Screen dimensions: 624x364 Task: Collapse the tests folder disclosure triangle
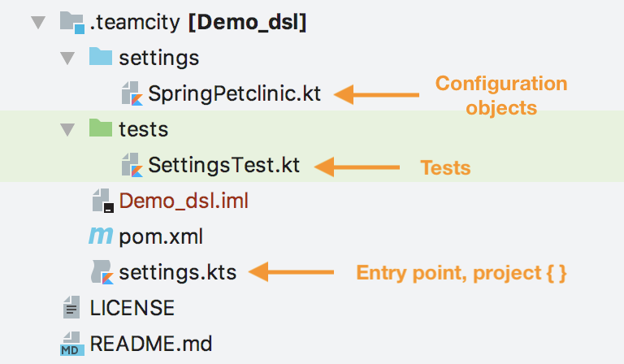(x=67, y=130)
